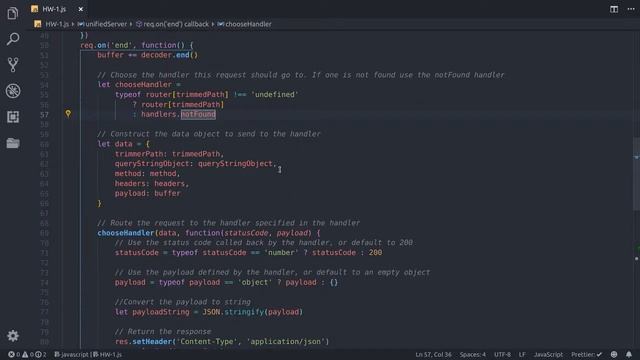The image size is (640, 360).
Task: Open the Explorer files view
Action: pyautogui.click(x=13, y=13)
